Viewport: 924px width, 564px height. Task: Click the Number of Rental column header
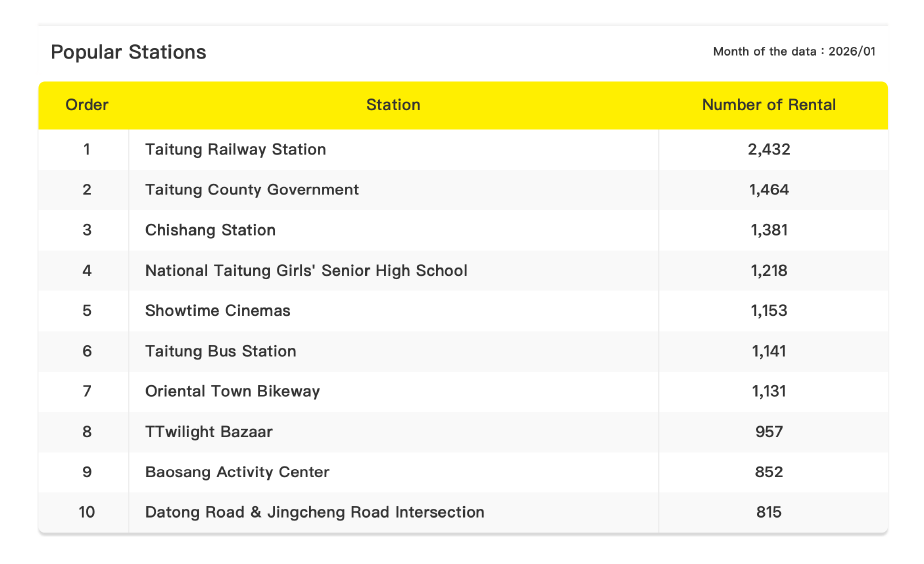tap(768, 105)
